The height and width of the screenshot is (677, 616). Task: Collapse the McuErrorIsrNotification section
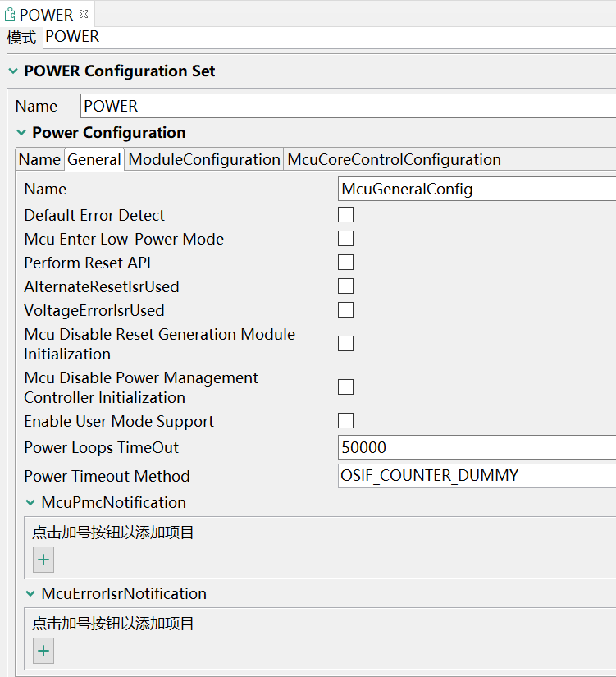(30, 593)
